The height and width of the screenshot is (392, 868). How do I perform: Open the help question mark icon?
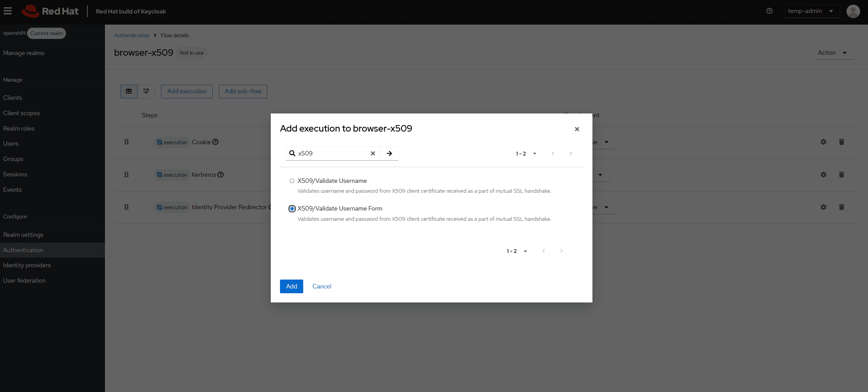click(x=769, y=11)
